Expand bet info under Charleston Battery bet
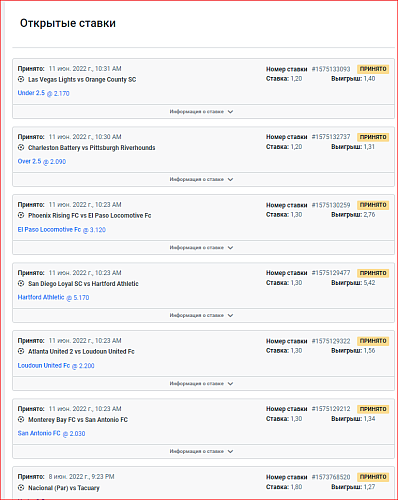The width and height of the screenshot is (398, 500). pos(203,179)
